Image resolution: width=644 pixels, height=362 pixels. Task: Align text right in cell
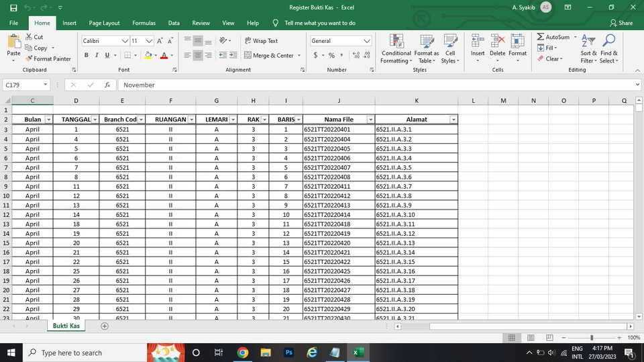tap(209, 55)
